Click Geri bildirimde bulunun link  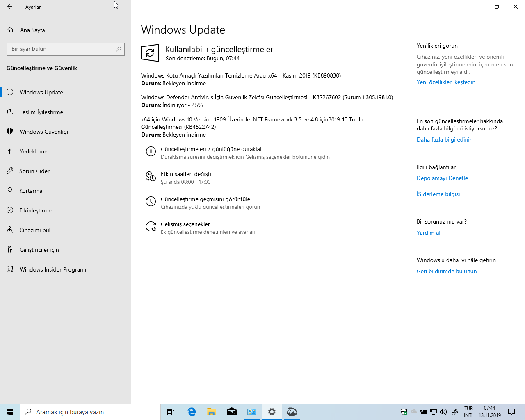[x=447, y=271]
